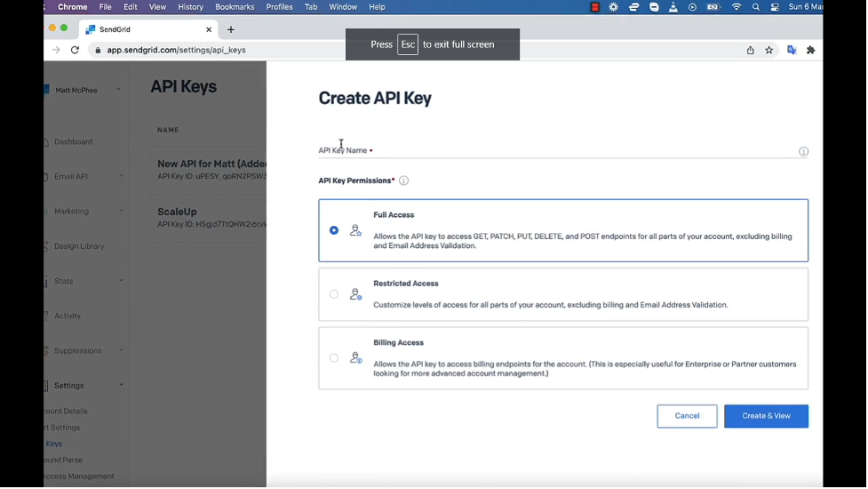
Task: Open Spotlight search icon in menu bar
Action: (756, 6)
